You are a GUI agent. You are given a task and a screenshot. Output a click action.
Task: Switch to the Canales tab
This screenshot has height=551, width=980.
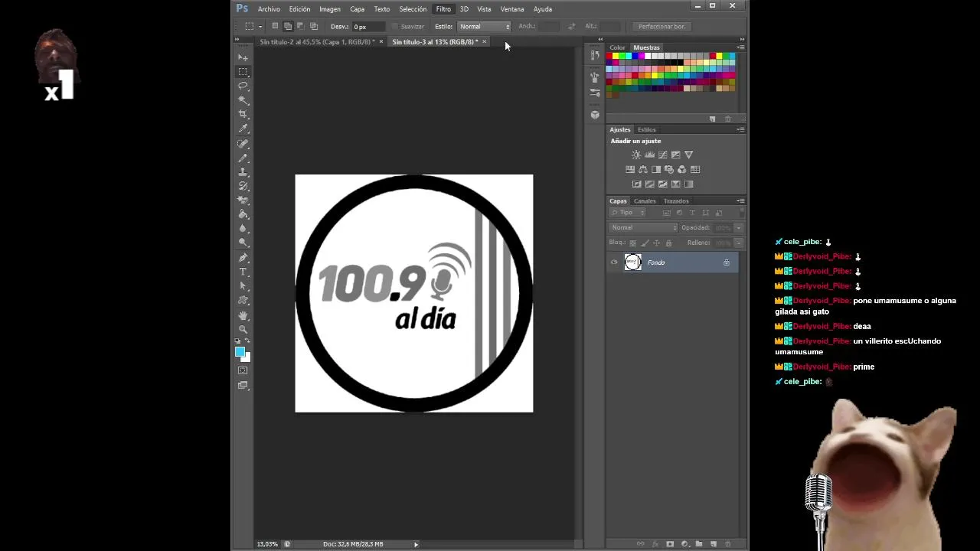(x=645, y=201)
